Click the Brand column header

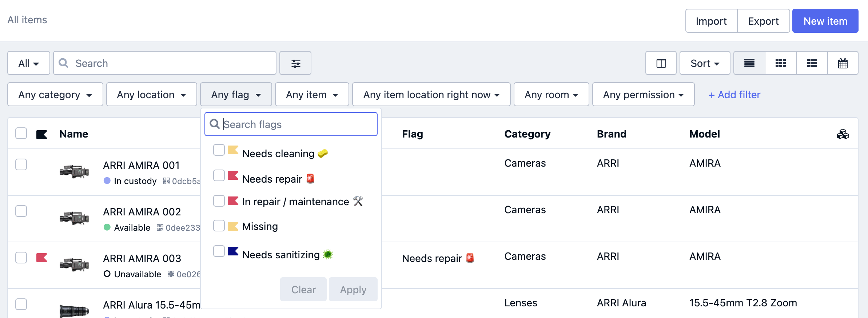[x=612, y=134]
